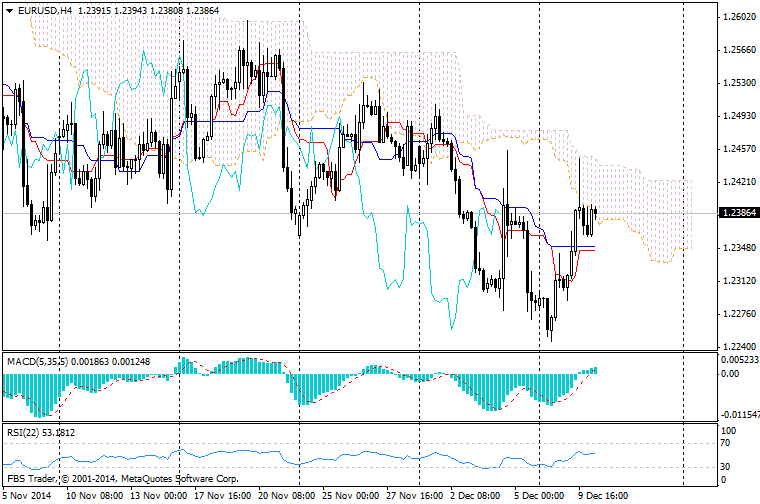Click the 13 Nov 00:00 time label
The height and width of the screenshot is (504, 760).
coord(158,495)
